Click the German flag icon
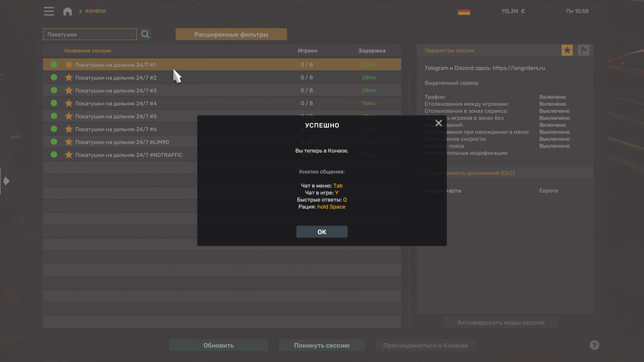 click(x=464, y=12)
